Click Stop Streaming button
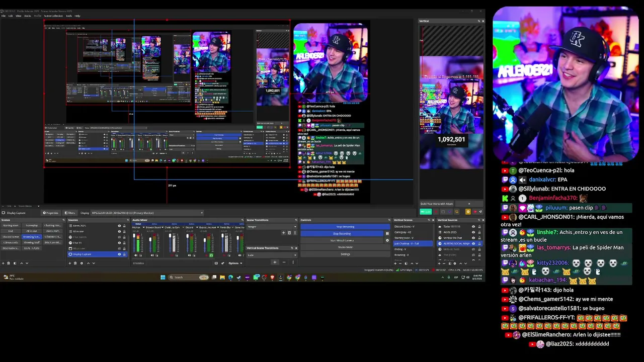644x362 pixels. pos(345,227)
